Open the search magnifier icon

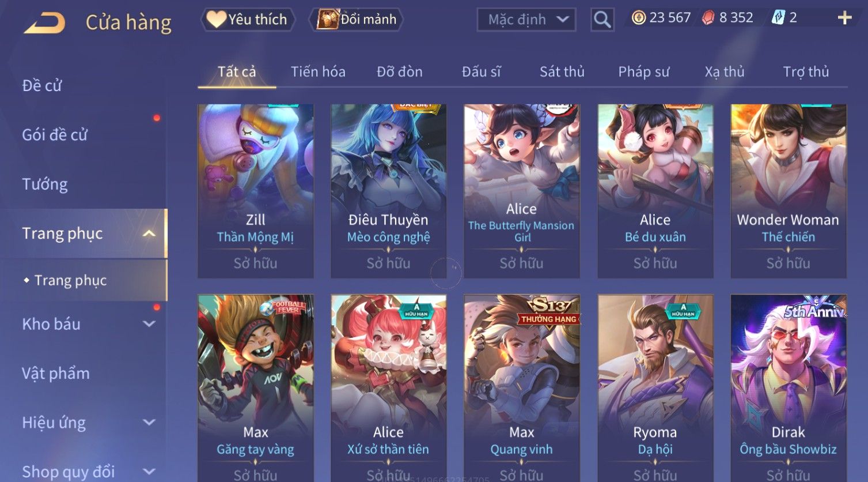pos(602,20)
